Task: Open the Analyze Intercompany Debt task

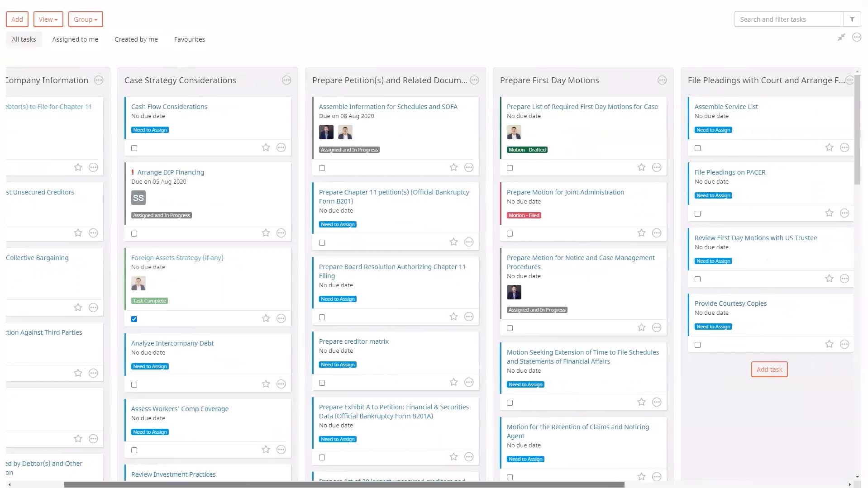Action: 172,343
